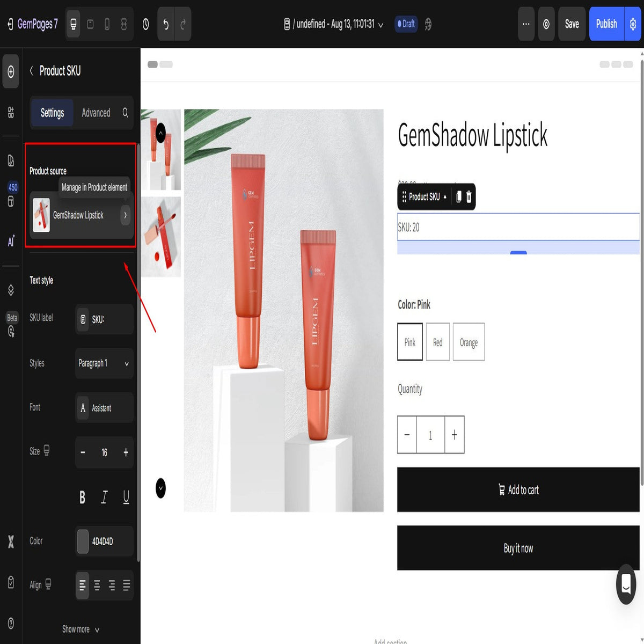
Task: Open the search icon in settings panel
Action: pos(125,113)
